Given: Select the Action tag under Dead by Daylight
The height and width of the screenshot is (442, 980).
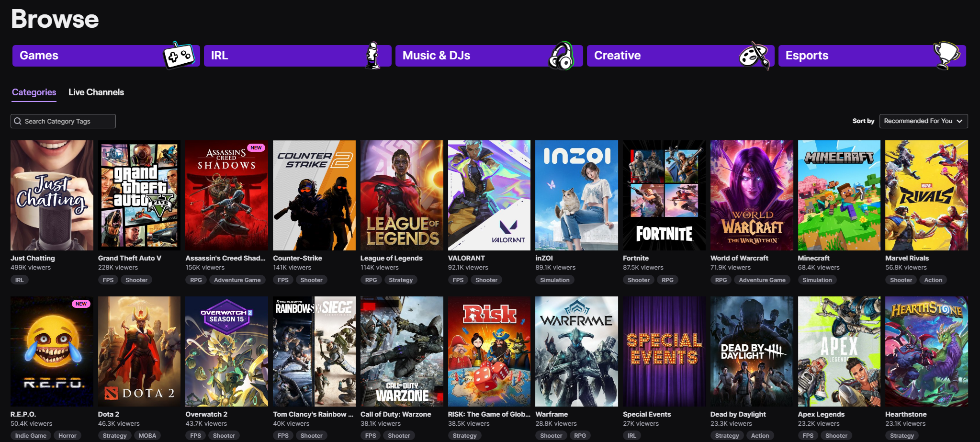Looking at the screenshot, I should coord(760,436).
